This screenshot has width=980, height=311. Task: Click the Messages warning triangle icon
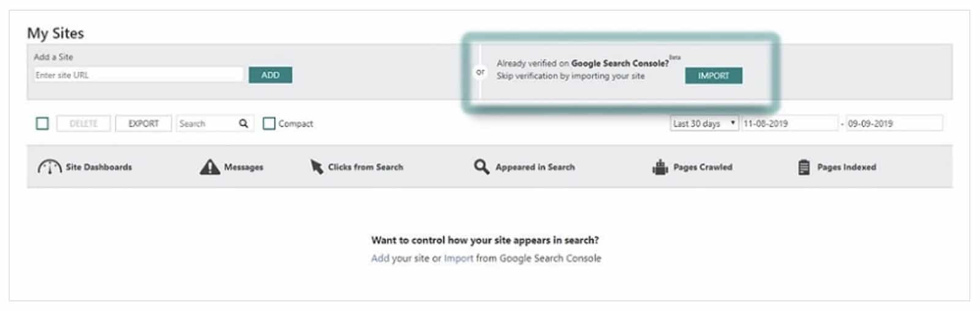coord(209,167)
